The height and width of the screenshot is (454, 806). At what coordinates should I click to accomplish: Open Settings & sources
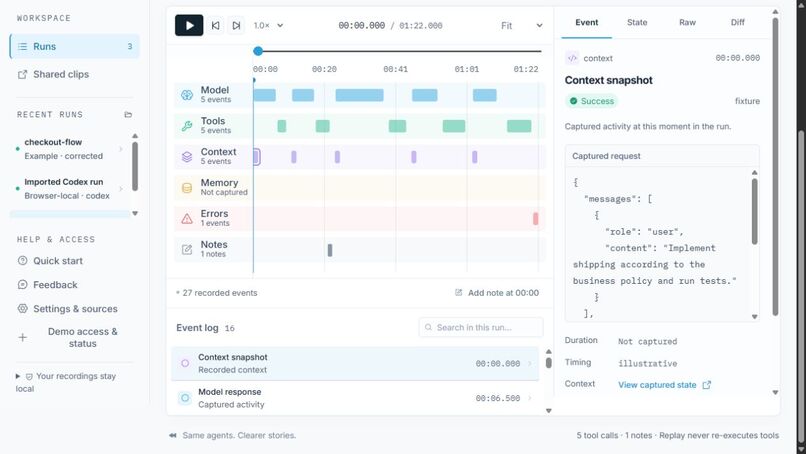[x=75, y=308]
